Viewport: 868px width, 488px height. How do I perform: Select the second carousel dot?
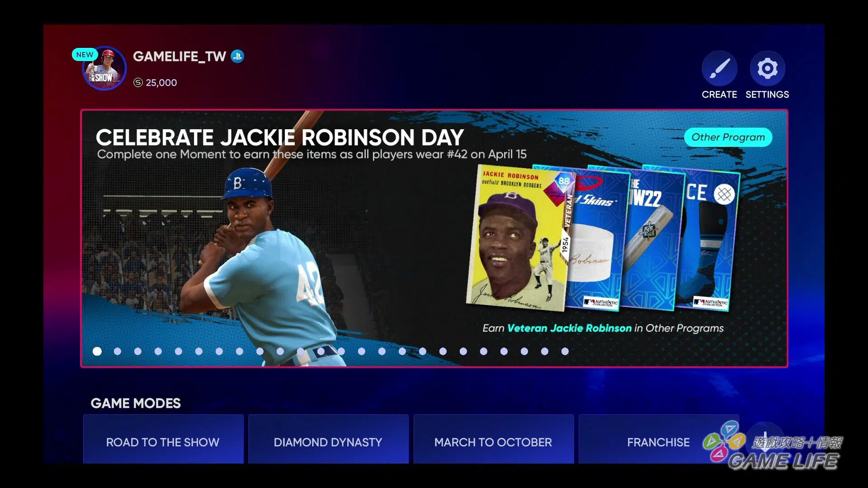pos(118,351)
